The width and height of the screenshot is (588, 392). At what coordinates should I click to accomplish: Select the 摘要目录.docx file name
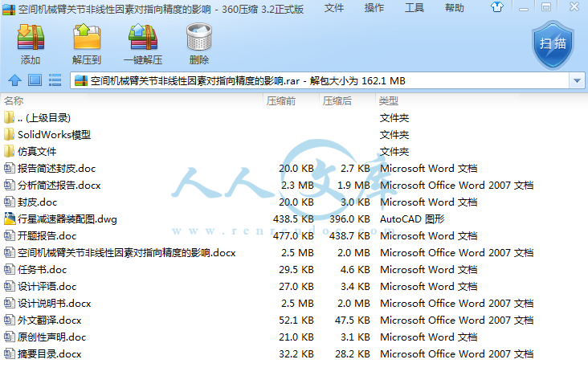[x=50, y=354]
